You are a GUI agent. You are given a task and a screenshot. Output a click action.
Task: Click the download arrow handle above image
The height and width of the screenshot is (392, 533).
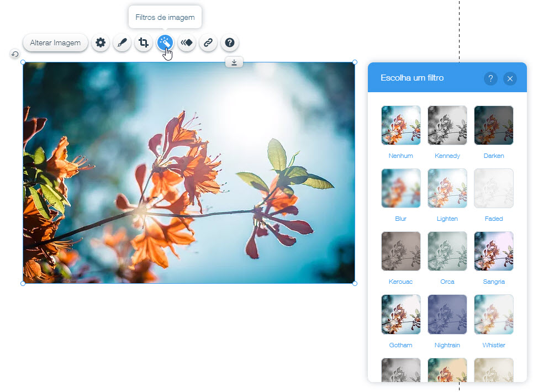click(x=234, y=62)
